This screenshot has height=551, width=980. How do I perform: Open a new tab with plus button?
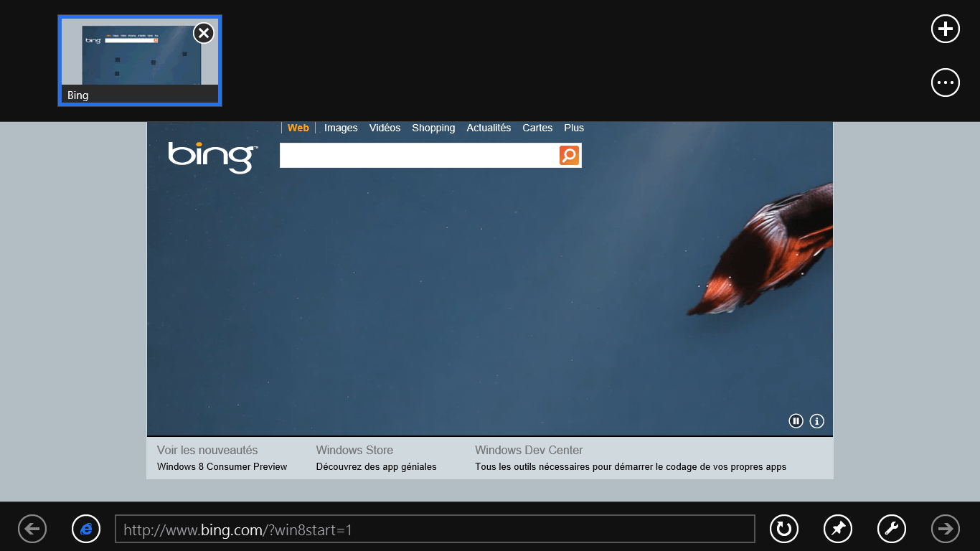coord(945,29)
